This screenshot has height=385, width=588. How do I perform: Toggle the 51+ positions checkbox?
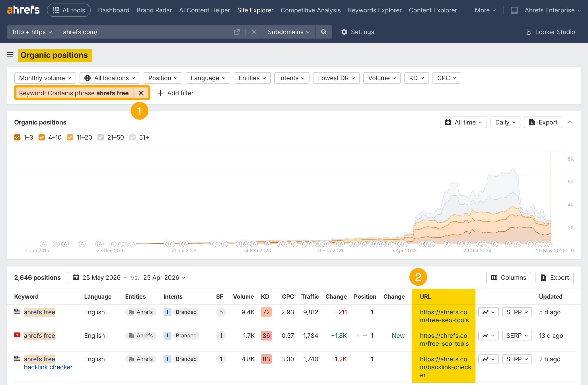tap(132, 137)
